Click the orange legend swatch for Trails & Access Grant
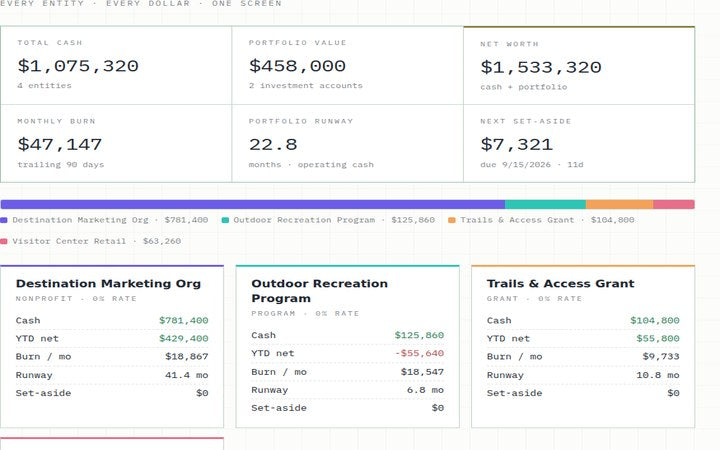Screen dimensions: 720x450 [452, 220]
